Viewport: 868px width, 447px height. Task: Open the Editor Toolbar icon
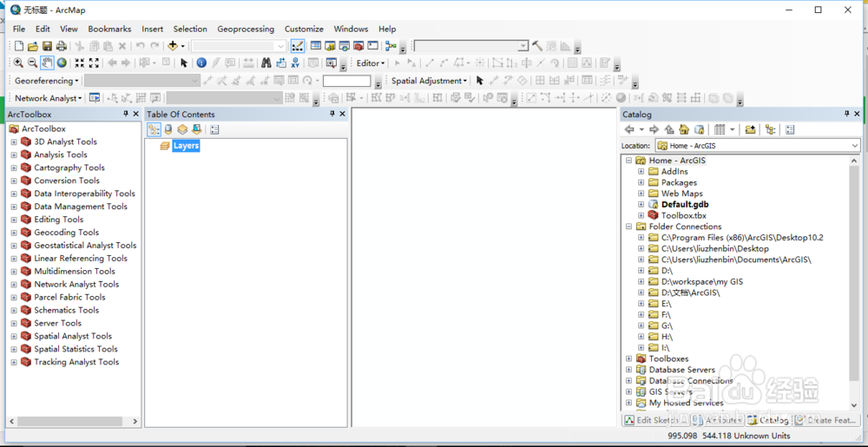(297, 46)
